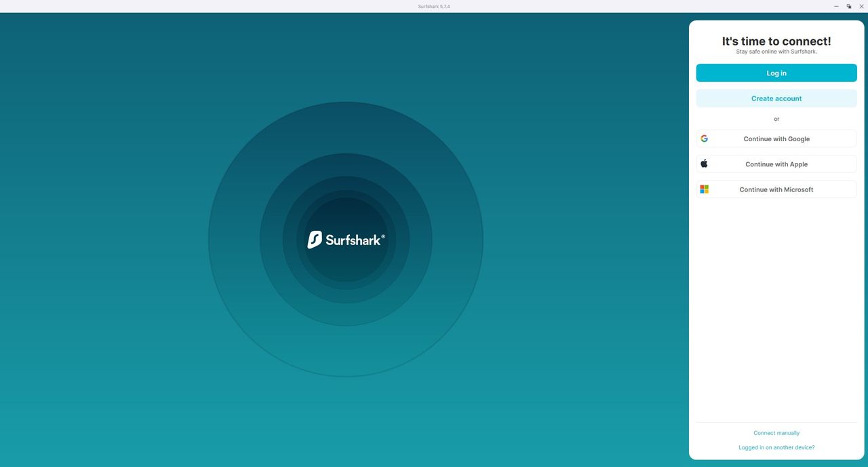Click the 'or' separator text
868x467 pixels.
776,119
